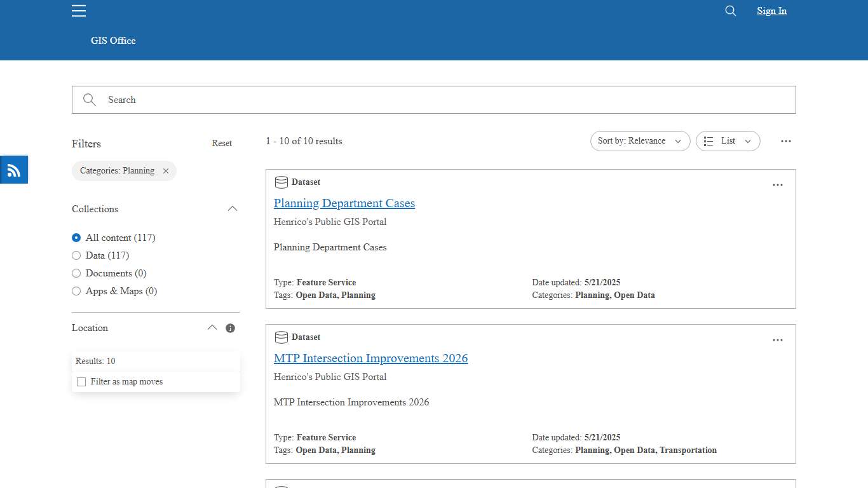
Task: Open the hamburger navigation menu
Action: [x=79, y=11]
